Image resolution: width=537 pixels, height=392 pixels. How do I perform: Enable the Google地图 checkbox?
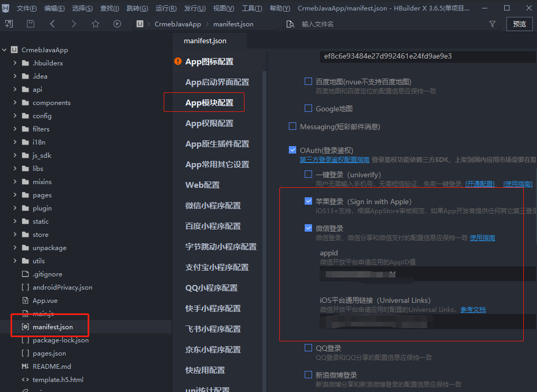[x=308, y=109]
